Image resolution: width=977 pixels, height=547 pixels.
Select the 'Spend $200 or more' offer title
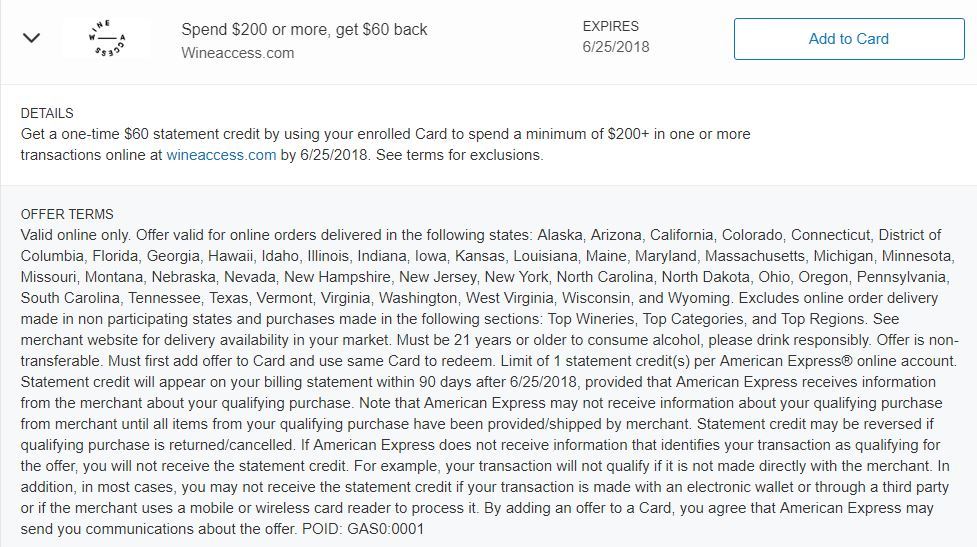click(304, 29)
